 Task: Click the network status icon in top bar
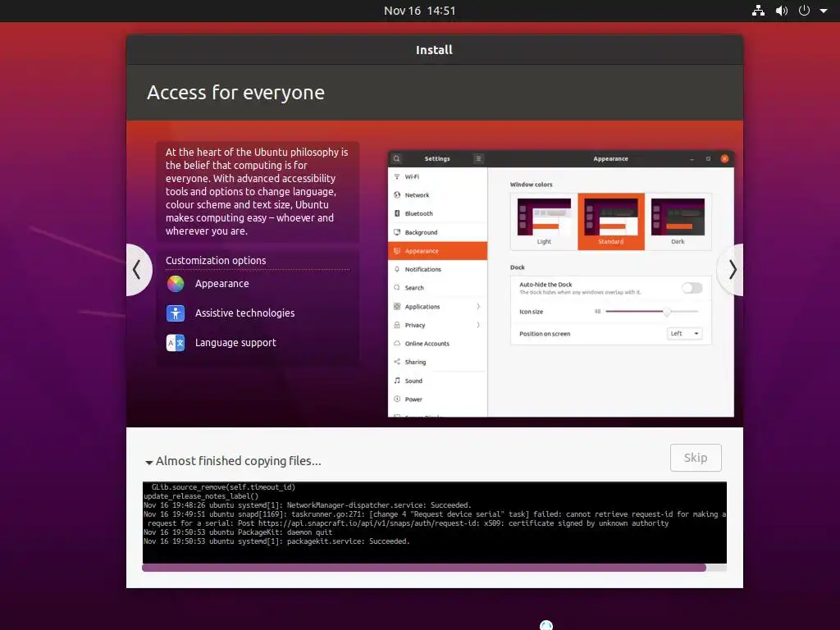(x=758, y=11)
